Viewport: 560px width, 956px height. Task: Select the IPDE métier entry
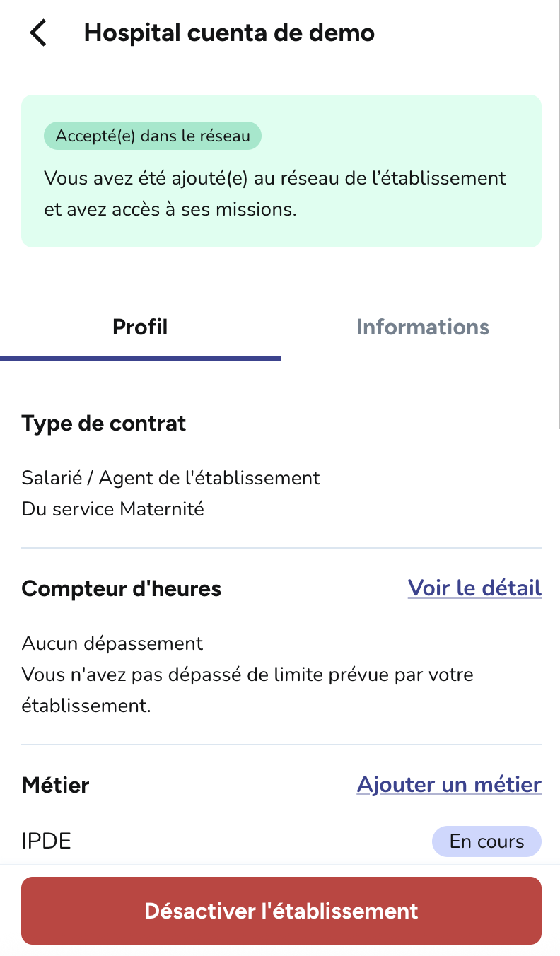(46, 841)
